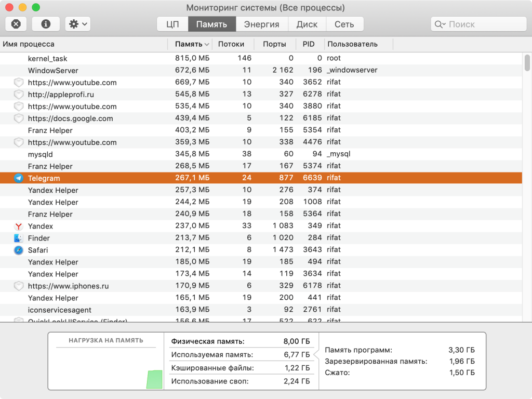The width and height of the screenshot is (532, 399).
Task: Click Зарезервированная память value 1,96 ГБ
Action: tap(462, 362)
